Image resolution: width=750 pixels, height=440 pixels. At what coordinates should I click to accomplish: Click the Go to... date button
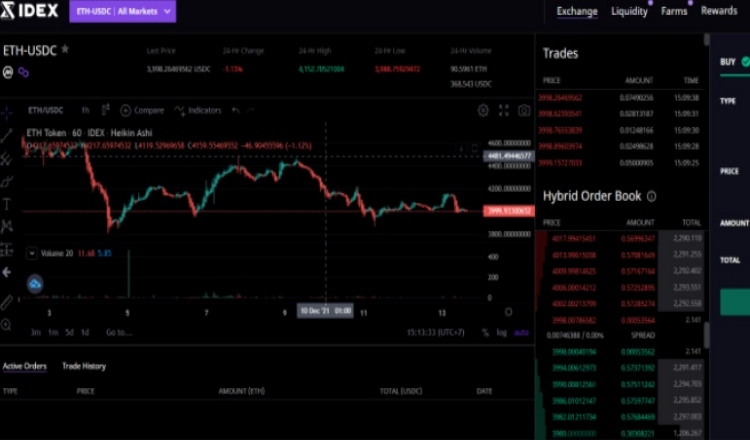point(119,332)
